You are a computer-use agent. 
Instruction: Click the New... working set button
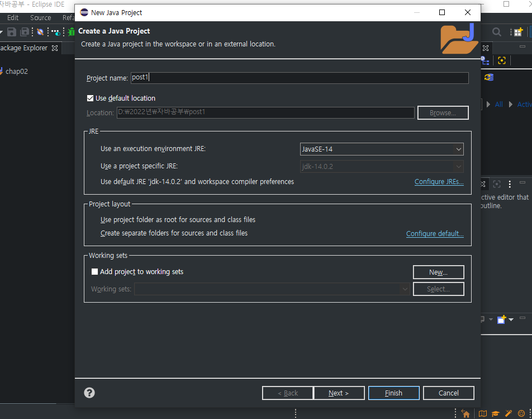(x=438, y=272)
